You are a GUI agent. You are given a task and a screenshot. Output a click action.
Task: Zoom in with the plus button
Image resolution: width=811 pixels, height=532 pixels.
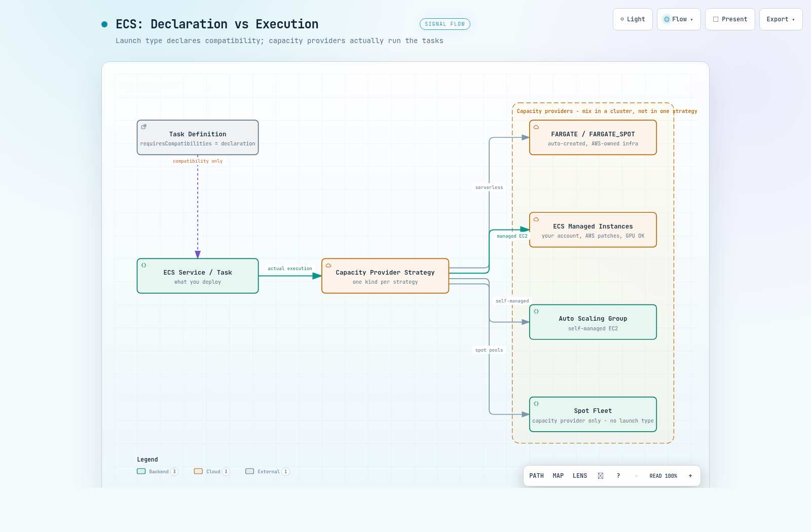[690, 476]
